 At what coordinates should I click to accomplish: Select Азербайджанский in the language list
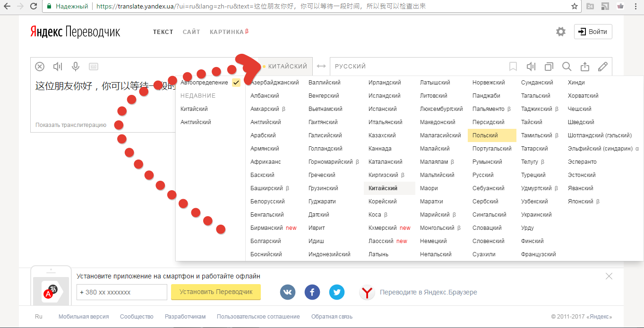(275, 83)
